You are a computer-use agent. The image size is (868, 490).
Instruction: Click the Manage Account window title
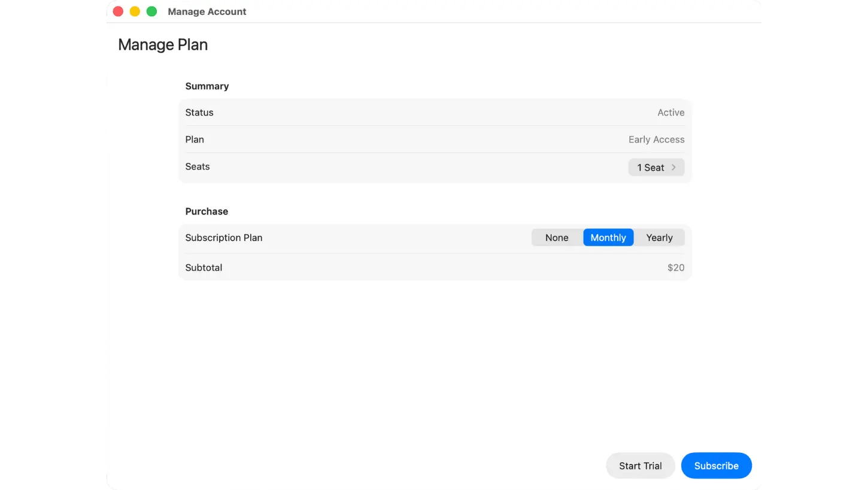(x=207, y=11)
